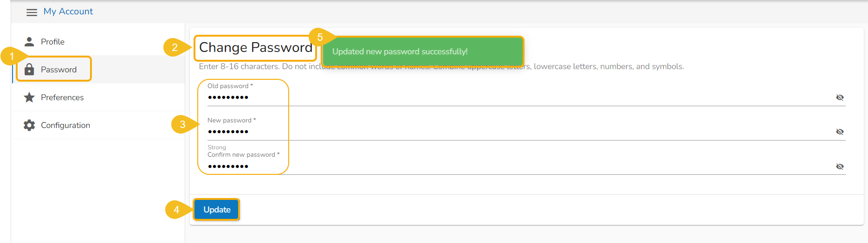The height and width of the screenshot is (243, 868).
Task: Click the Preferences star icon
Action: [29, 97]
